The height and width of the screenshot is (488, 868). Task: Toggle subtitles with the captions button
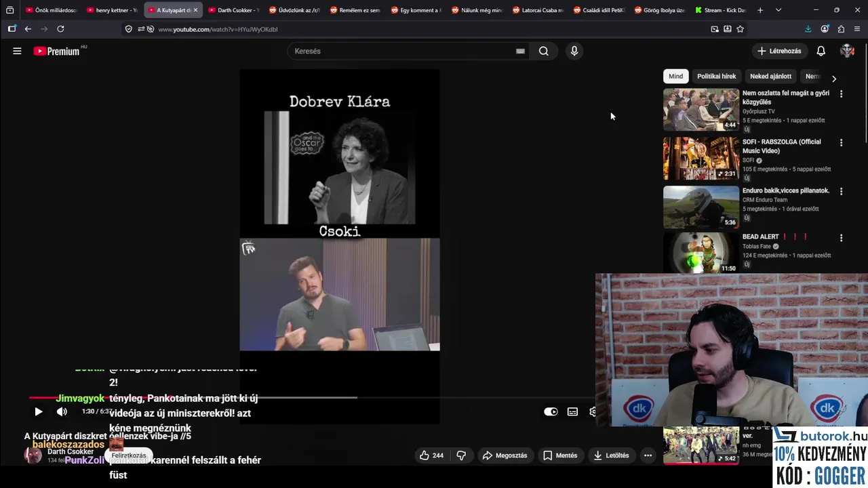[x=572, y=411]
